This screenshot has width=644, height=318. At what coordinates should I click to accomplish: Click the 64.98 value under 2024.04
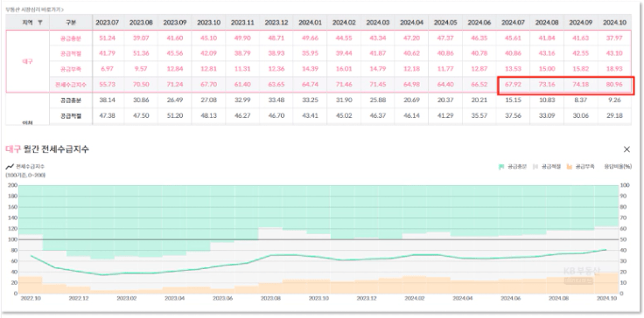point(411,85)
